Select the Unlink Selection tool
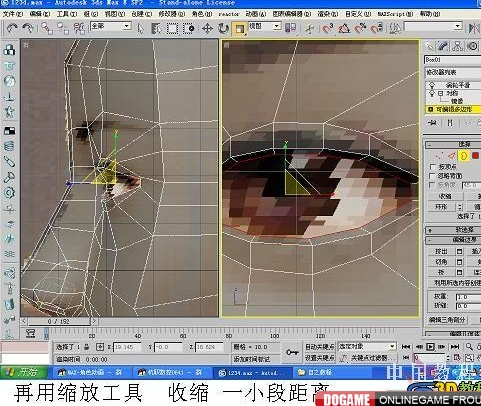This screenshot has height=406, width=481. coord(63,28)
